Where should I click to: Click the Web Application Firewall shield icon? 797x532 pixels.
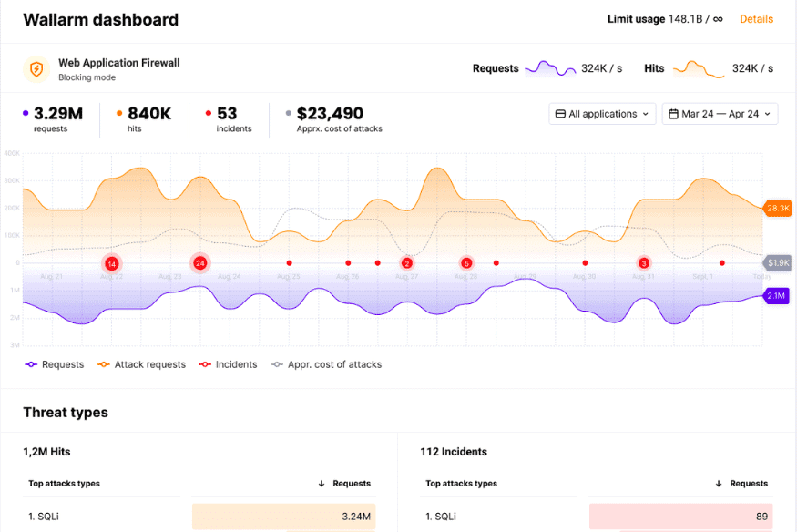pyautogui.click(x=36, y=68)
